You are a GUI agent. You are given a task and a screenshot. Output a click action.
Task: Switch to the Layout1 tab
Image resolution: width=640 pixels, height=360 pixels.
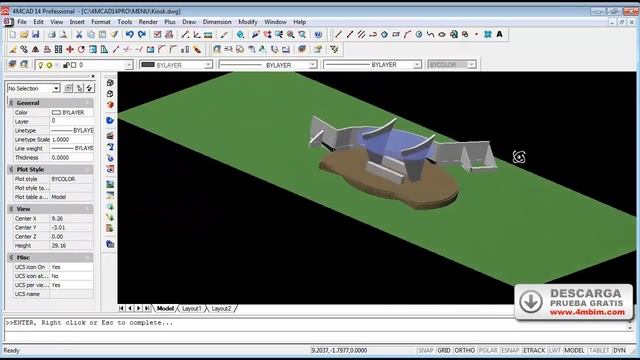(x=191, y=309)
